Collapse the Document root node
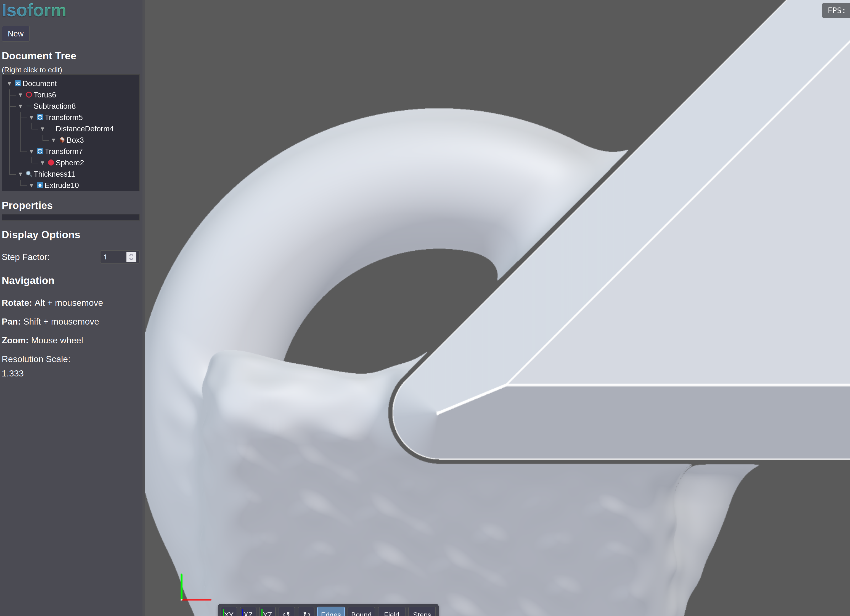The height and width of the screenshot is (616, 850). tap(9, 84)
